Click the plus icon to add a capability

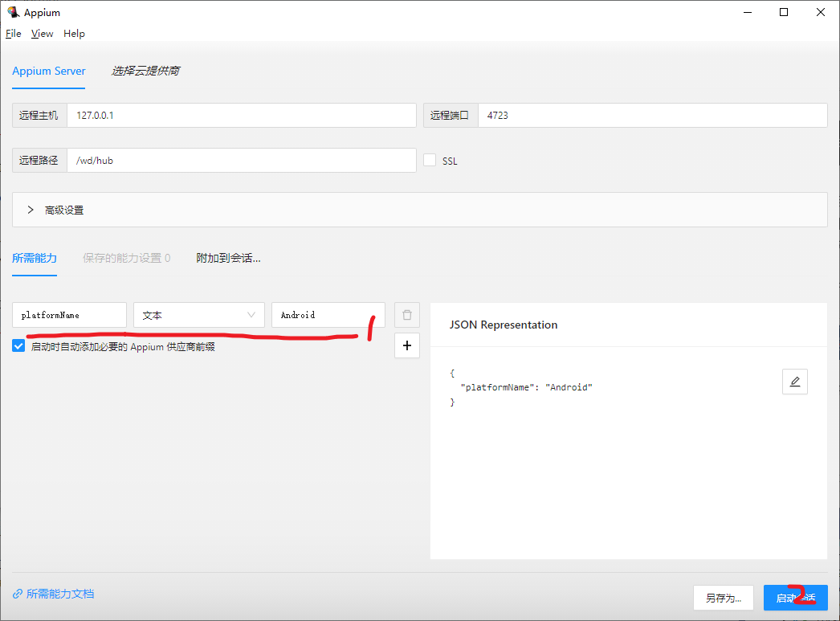[x=406, y=345]
